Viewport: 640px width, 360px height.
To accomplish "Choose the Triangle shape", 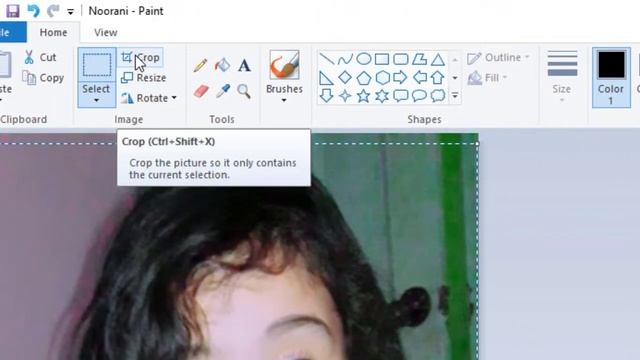I will pyautogui.click(x=438, y=59).
